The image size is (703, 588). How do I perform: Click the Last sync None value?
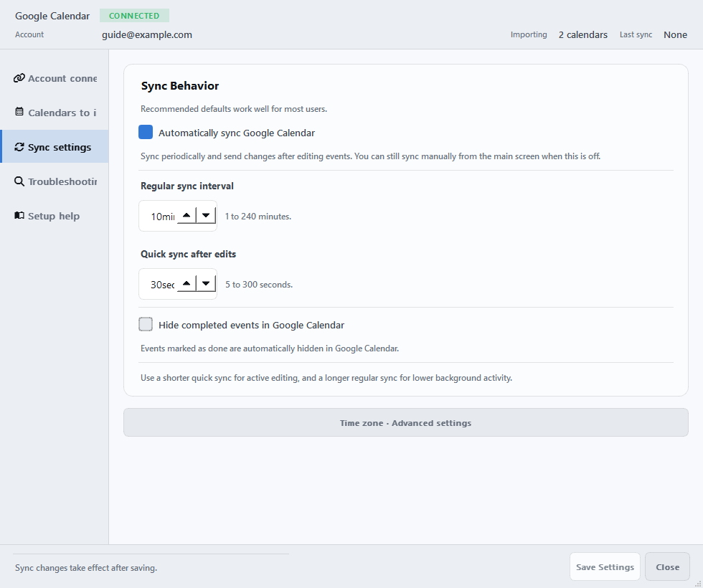(x=675, y=35)
